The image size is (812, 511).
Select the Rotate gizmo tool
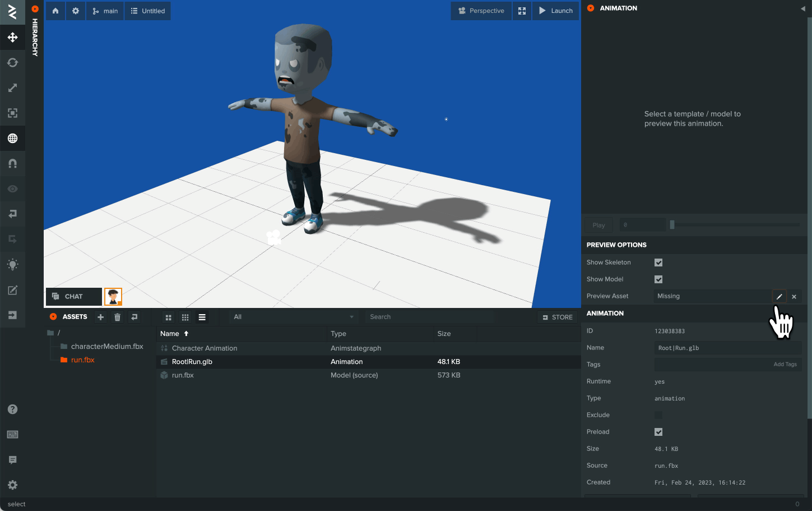coord(12,63)
